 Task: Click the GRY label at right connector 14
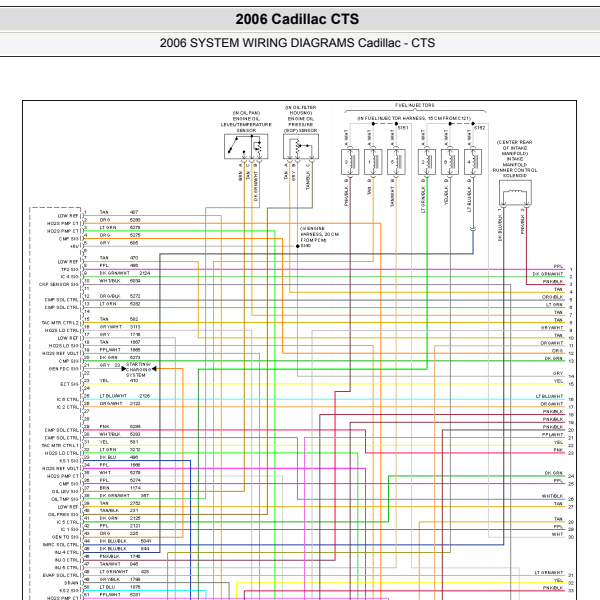click(558, 373)
